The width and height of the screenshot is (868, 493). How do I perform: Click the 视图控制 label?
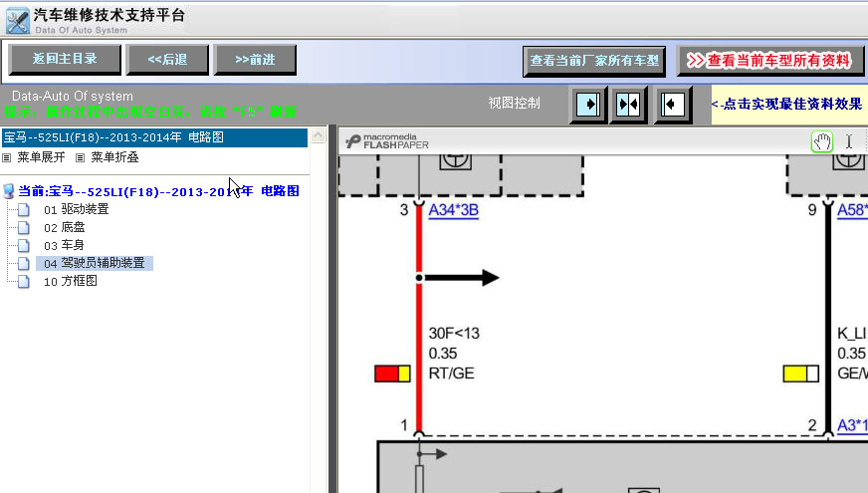pyautogui.click(x=514, y=103)
